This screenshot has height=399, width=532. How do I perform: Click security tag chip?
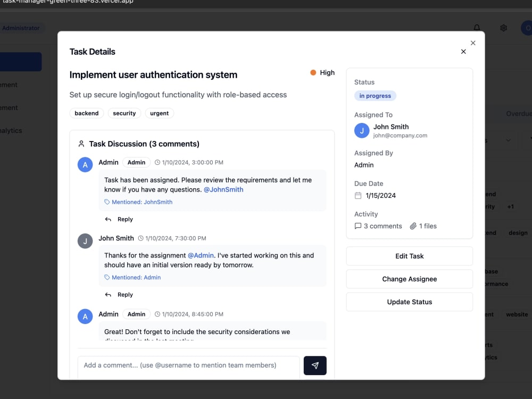coord(124,113)
